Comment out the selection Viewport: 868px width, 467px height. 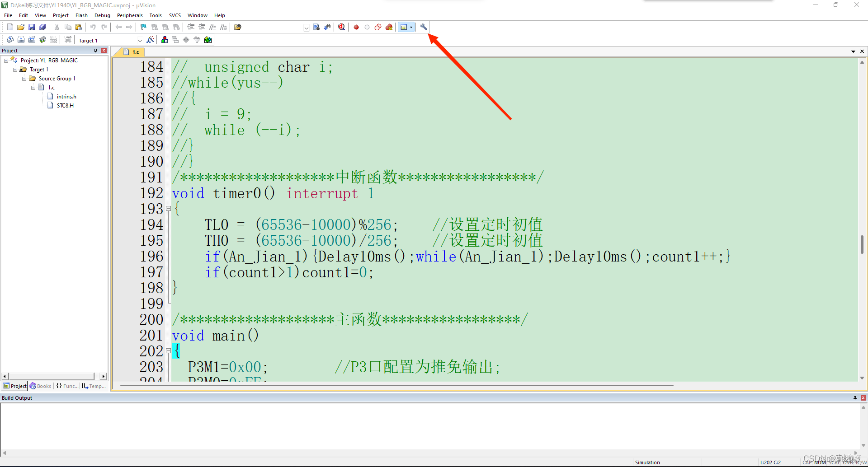point(213,27)
